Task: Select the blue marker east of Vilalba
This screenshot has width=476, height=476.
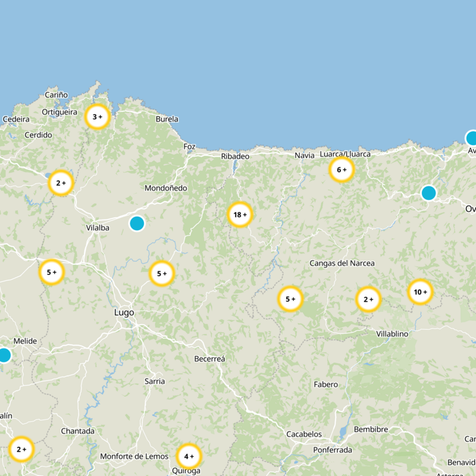Action: point(137,224)
